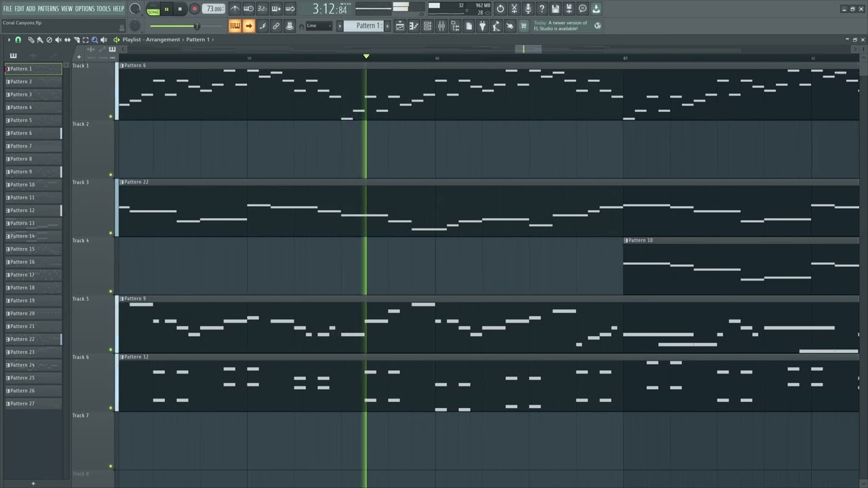Click the stamp icon in the toolbar
This screenshot has height=488, width=868.
[x=290, y=26]
